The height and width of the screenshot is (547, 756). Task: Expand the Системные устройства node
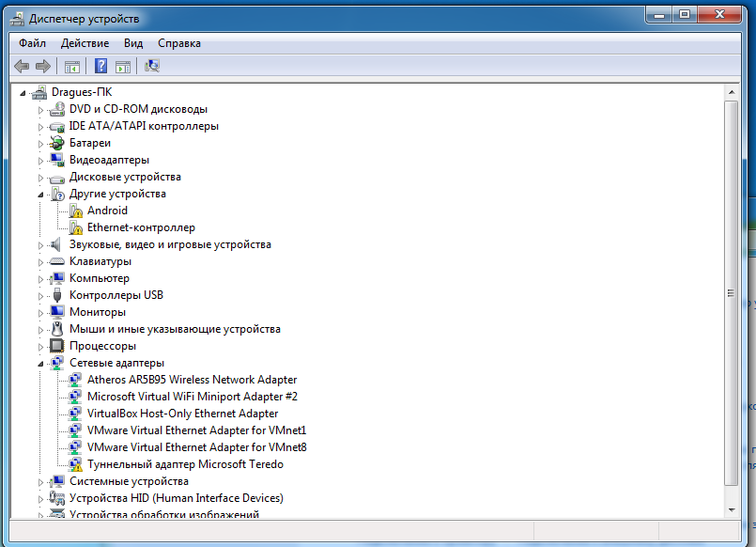40,481
